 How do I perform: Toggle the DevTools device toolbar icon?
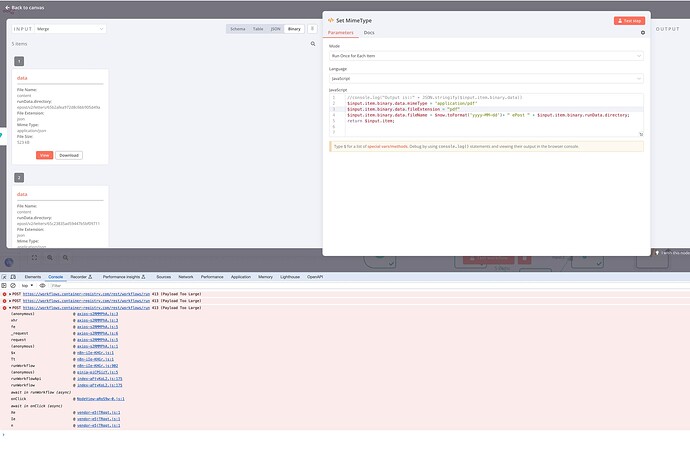click(15, 275)
